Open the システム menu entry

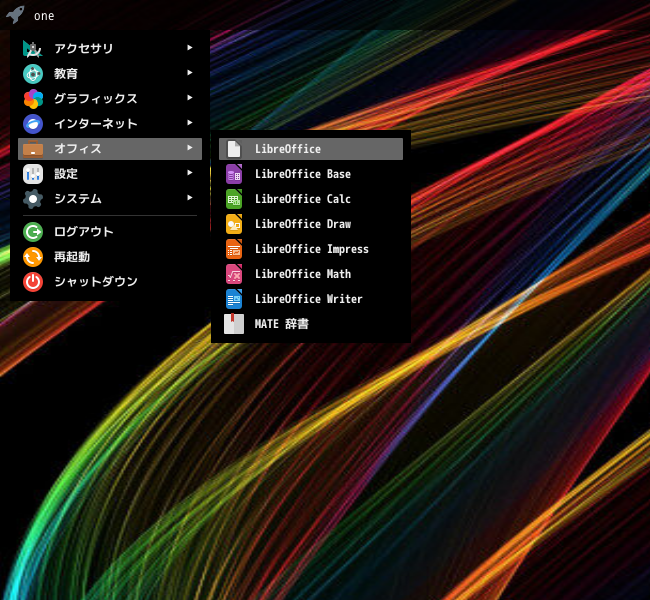[x=110, y=199]
